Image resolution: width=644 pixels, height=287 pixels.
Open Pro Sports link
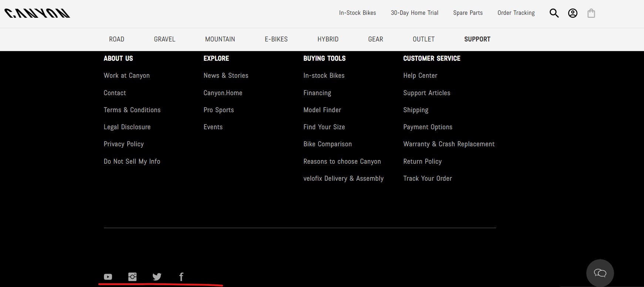pos(219,110)
